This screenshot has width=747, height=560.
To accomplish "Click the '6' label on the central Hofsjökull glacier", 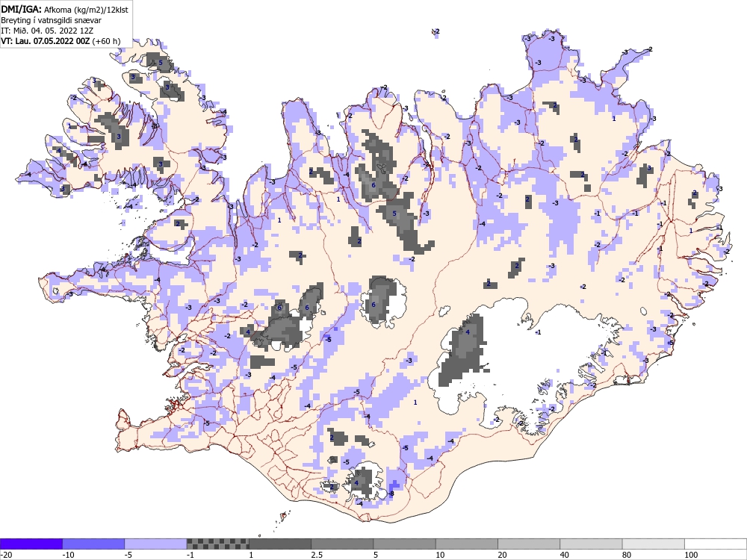I will click(373, 305).
